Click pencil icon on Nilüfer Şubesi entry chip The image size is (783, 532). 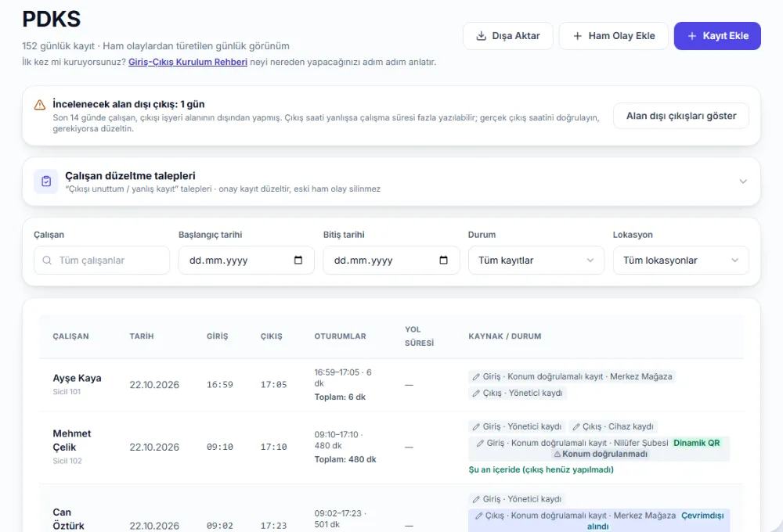480,443
